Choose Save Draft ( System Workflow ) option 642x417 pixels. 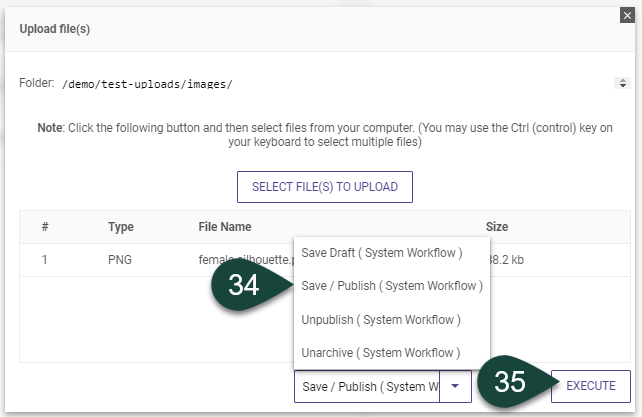pos(380,253)
